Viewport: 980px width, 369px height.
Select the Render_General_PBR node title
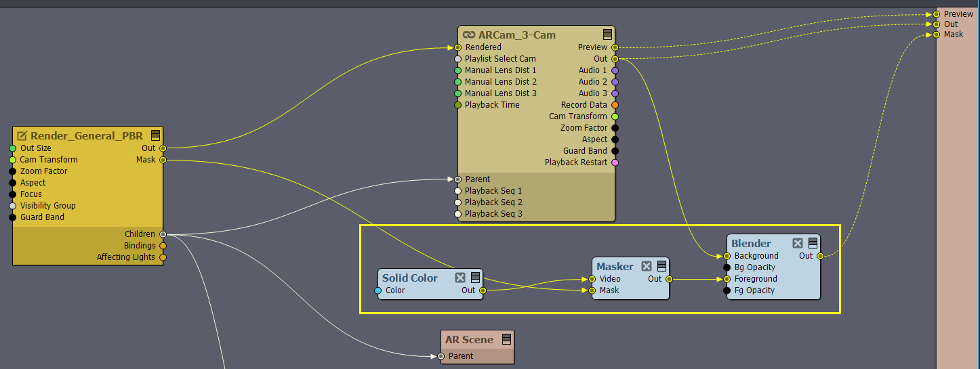tap(87, 135)
